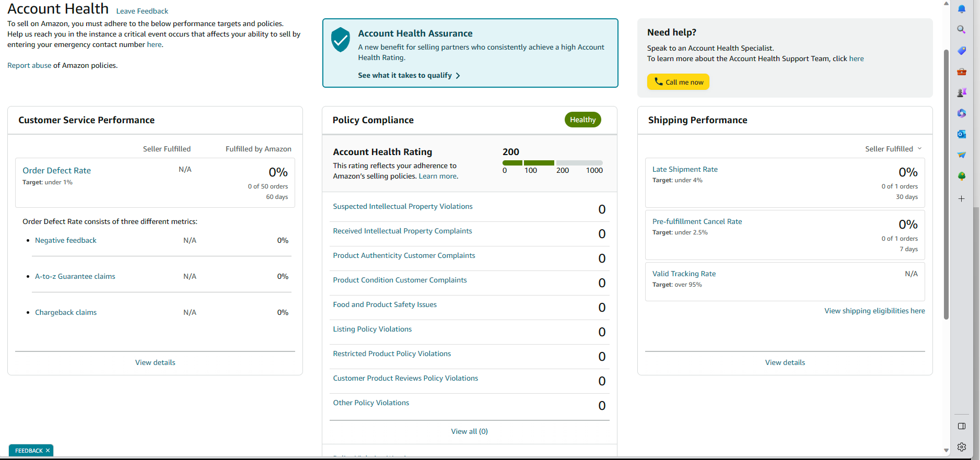980x460 pixels.
Task: Click View all (0) policy violations
Action: pos(470,431)
